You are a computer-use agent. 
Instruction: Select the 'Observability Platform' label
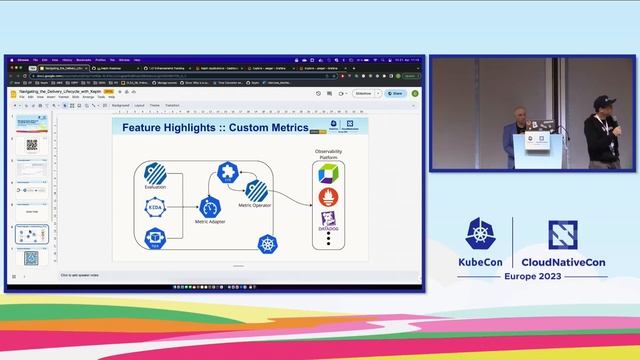pos(329,154)
